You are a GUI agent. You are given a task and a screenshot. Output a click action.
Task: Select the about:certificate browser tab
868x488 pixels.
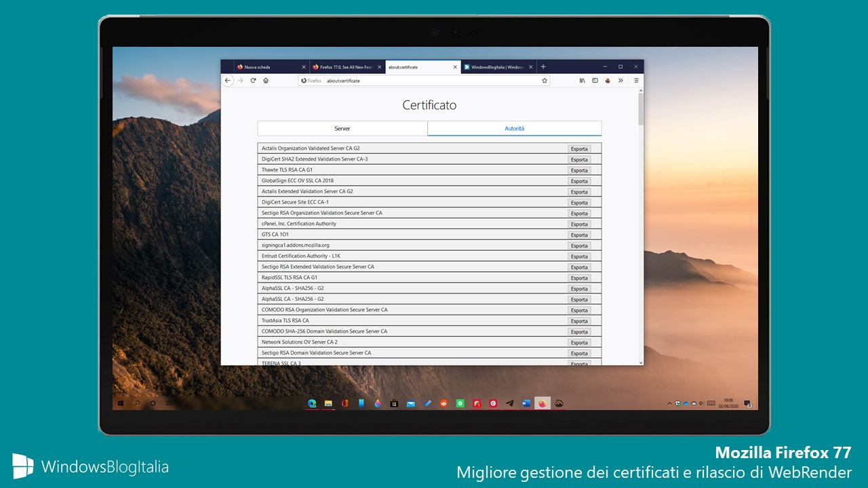423,67
